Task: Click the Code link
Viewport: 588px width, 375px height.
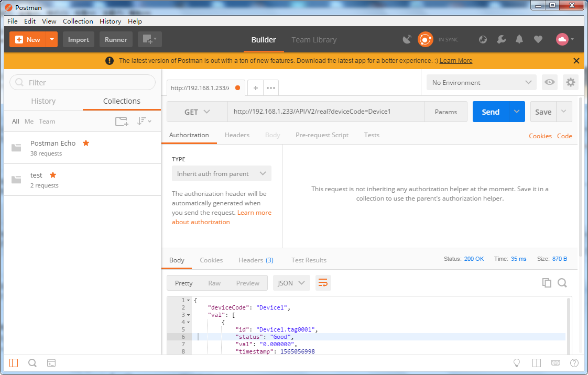Action: [564, 136]
